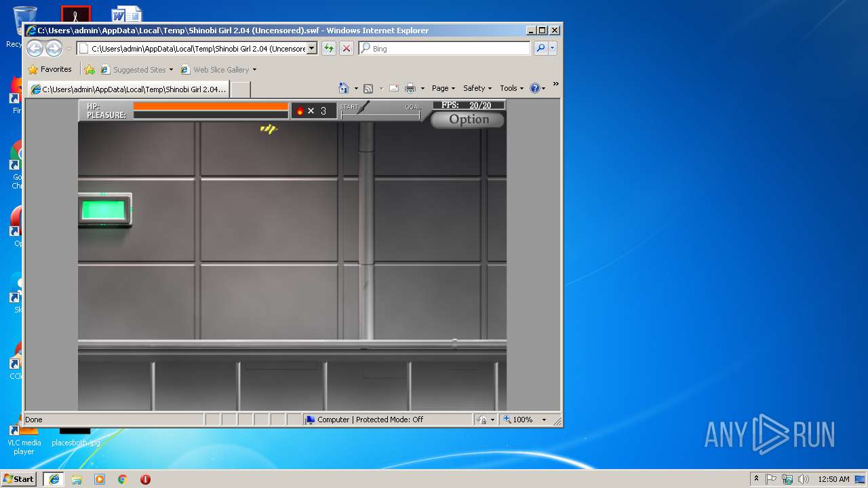
Task: Open the Page menu
Action: pyautogui.click(x=443, y=88)
